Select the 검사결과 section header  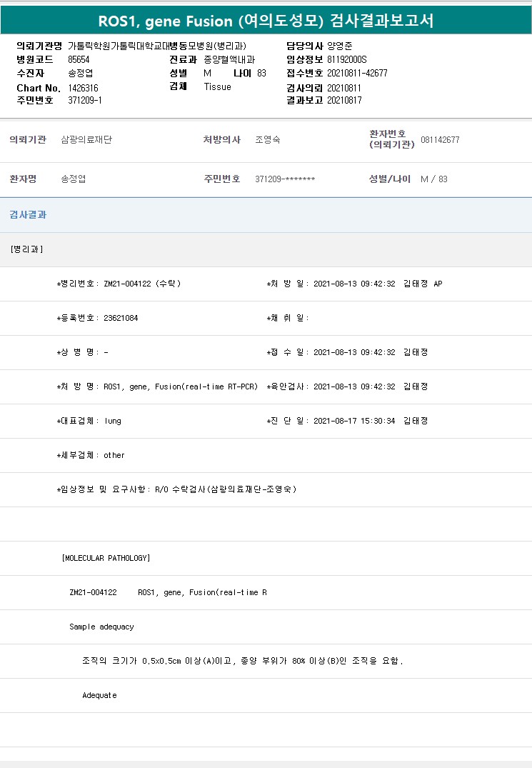coord(29,215)
